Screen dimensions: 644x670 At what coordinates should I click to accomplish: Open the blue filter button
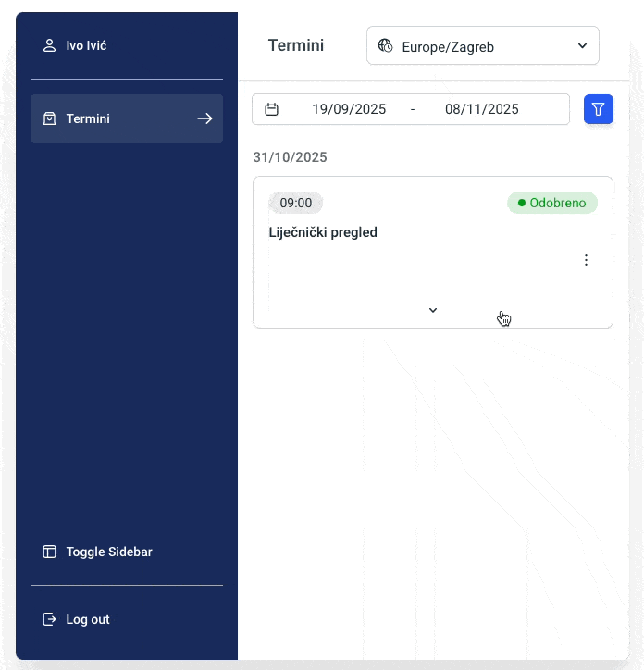click(599, 109)
